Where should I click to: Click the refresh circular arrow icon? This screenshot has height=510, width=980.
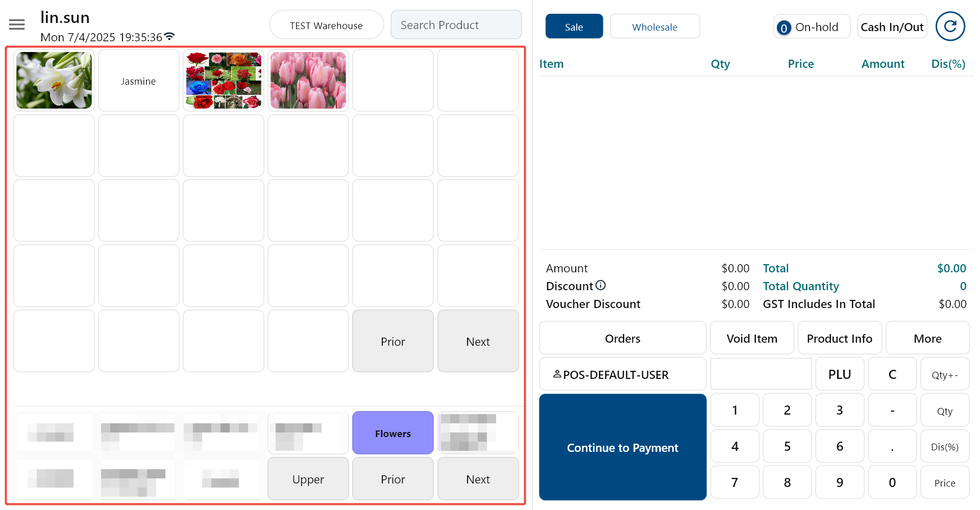(950, 27)
